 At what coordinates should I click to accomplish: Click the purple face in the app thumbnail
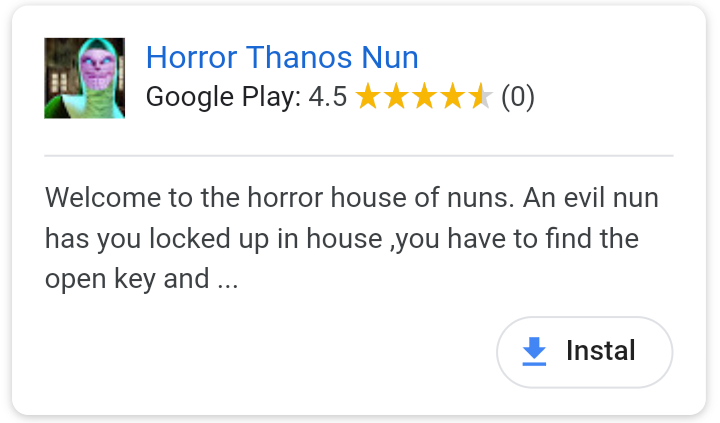98,69
